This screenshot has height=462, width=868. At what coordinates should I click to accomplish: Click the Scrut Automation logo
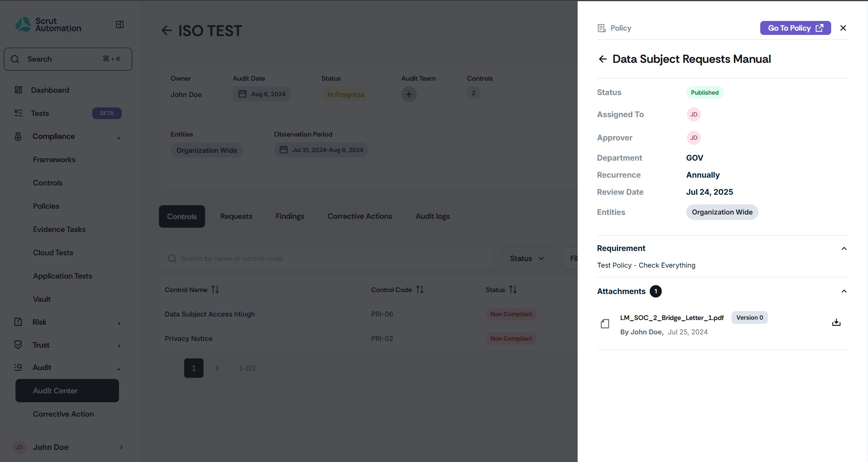click(x=48, y=24)
